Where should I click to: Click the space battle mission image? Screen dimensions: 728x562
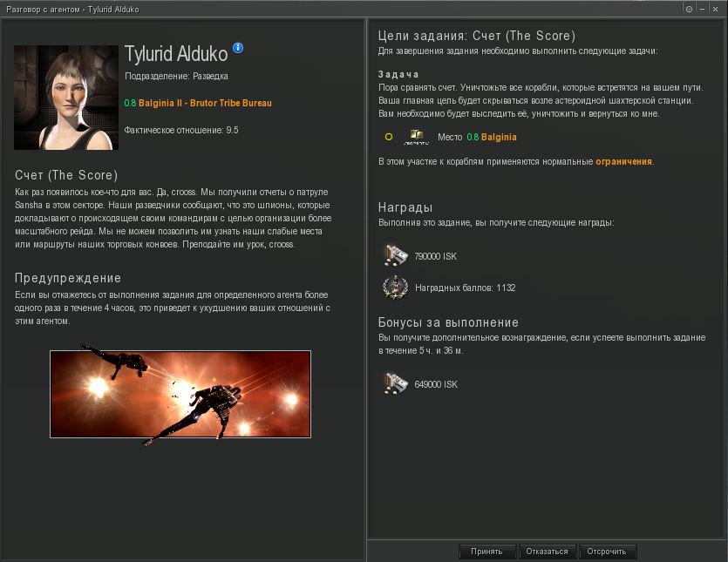click(x=180, y=394)
